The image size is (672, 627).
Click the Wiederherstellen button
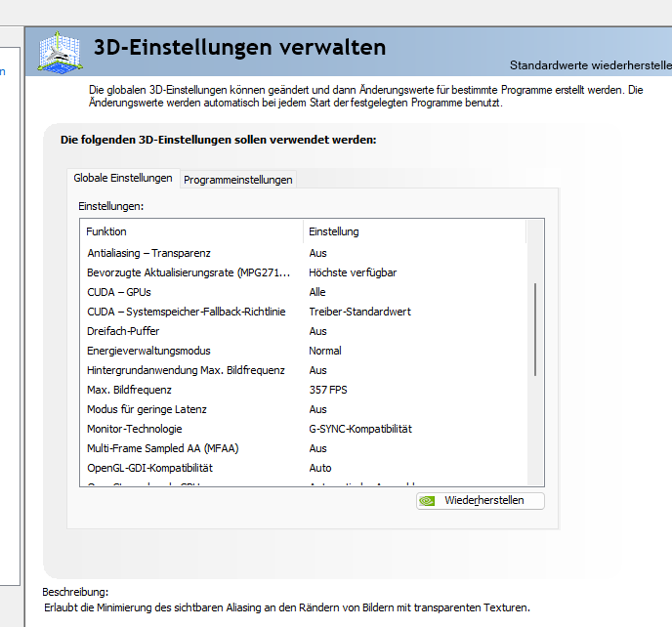(x=481, y=501)
